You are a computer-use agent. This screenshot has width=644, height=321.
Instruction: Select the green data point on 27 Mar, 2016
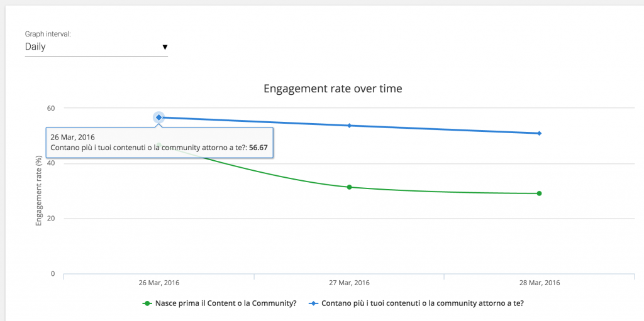tap(349, 187)
